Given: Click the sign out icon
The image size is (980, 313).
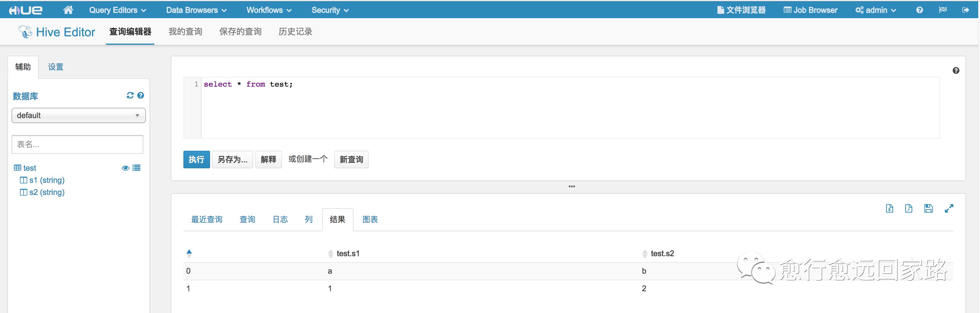Looking at the screenshot, I should 965,10.
